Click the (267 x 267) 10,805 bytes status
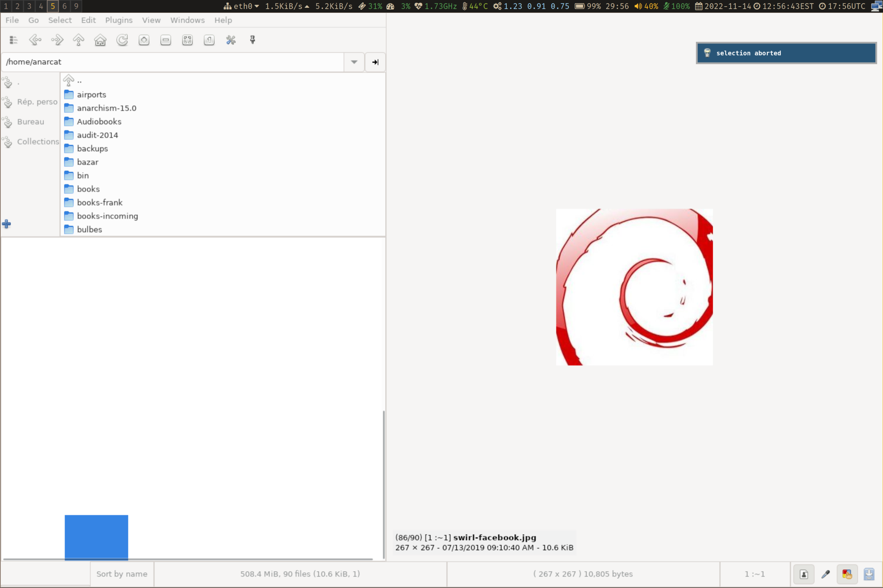The width and height of the screenshot is (883, 588). 583,574
